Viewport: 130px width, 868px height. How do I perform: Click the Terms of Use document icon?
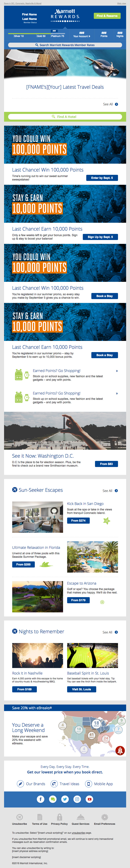[40, 817]
